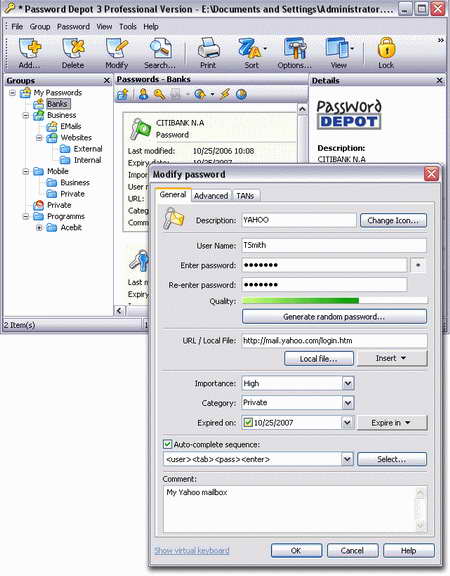Click the go-up folder icon in Passwords toolbar
The image size is (450, 576).
tap(122, 94)
